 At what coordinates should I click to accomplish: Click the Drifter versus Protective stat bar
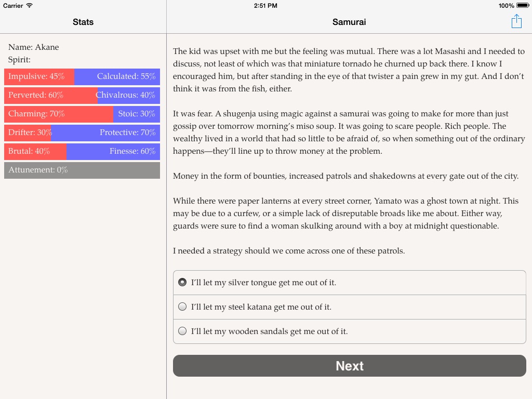tap(82, 132)
